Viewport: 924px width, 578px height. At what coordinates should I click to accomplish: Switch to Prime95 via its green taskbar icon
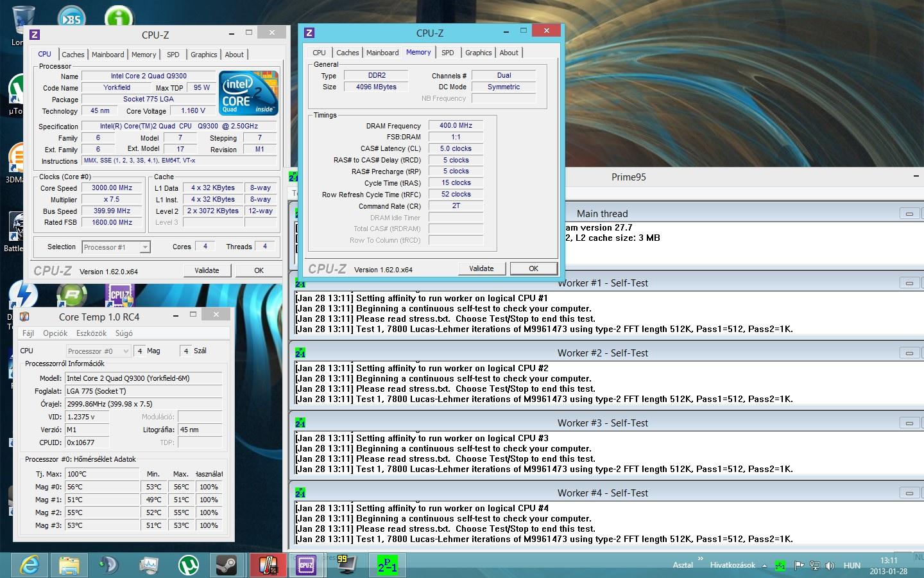point(387,565)
